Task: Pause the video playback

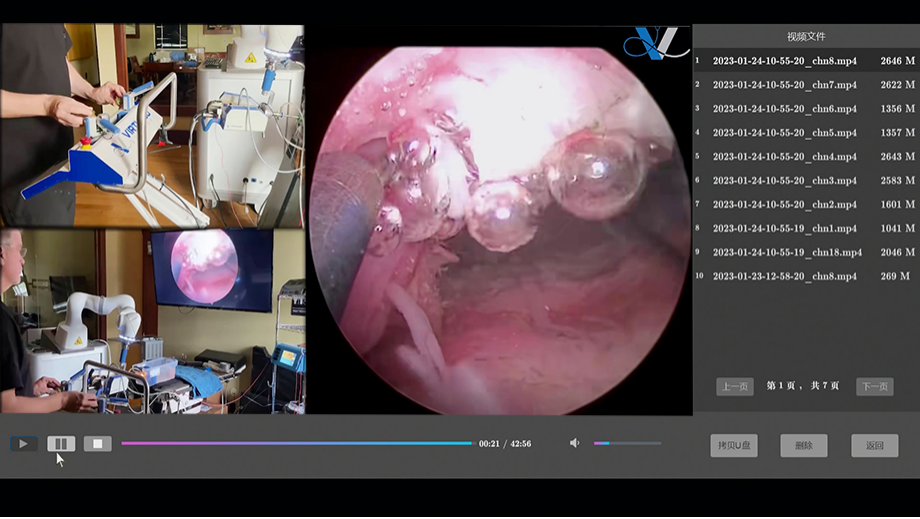Action: (x=61, y=443)
